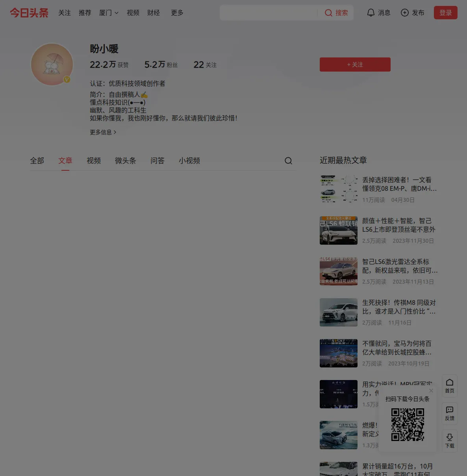View the 22 关注 following count
This screenshot has height=476, width=467.
(205, 65)
